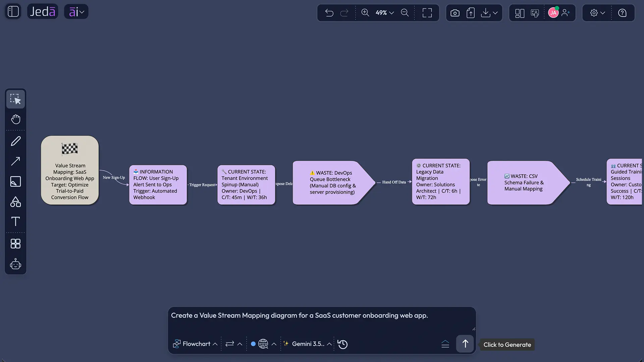Invite a collaborator with add-user icon
Viewport: 644px width, 362px height.
coord(566,13)
